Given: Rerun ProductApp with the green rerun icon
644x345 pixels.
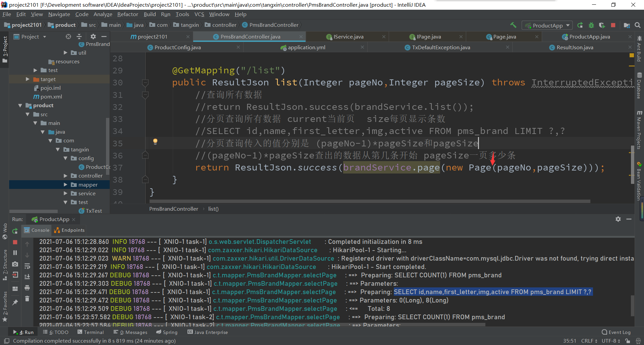Looking at the screenshot, I should tap(15, 231).
